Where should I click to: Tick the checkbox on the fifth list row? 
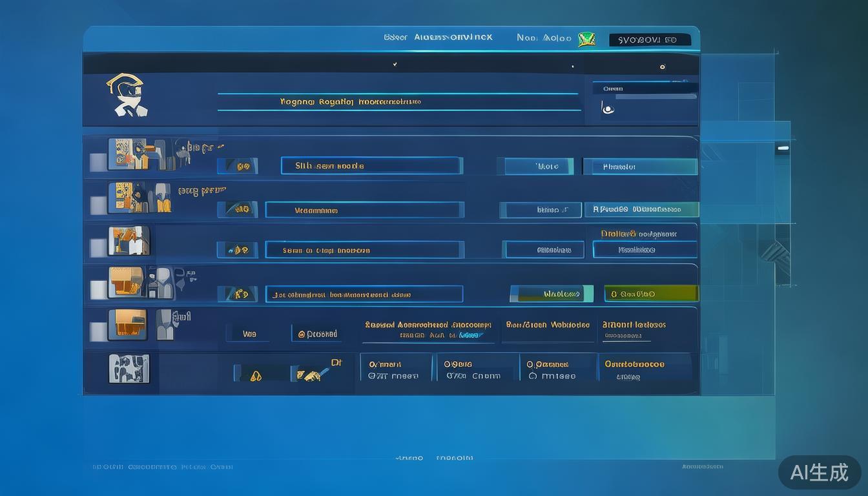click(98, 331)
